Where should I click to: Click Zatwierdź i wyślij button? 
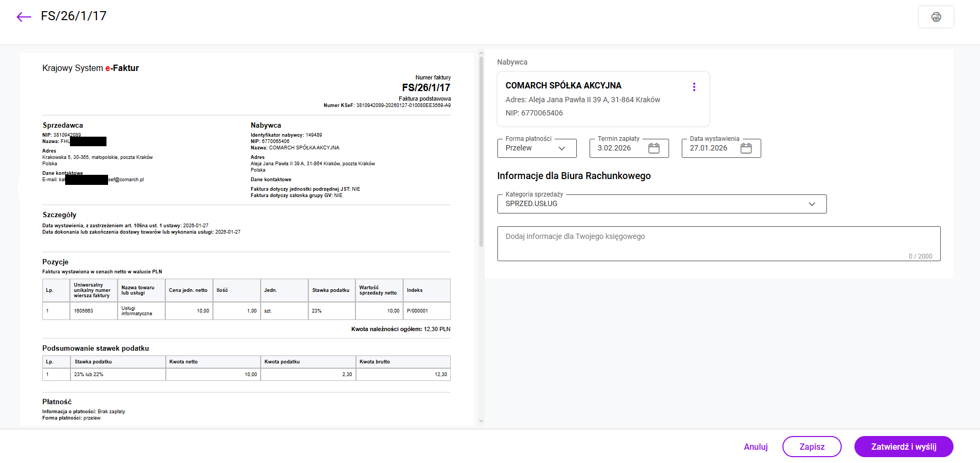903,447
